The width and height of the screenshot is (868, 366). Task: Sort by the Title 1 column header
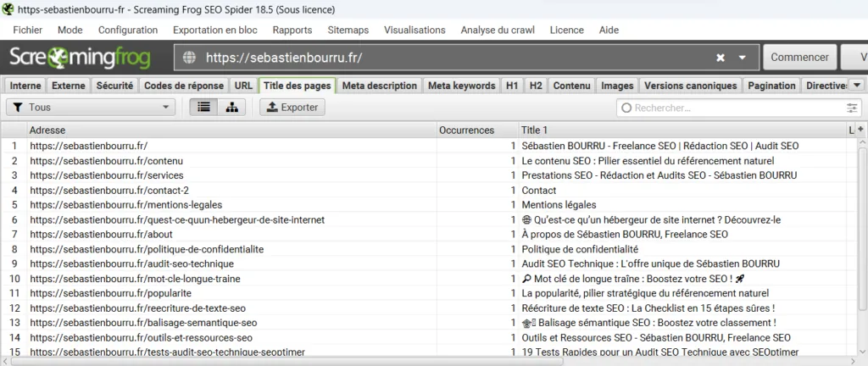click(x=682, y=130)
